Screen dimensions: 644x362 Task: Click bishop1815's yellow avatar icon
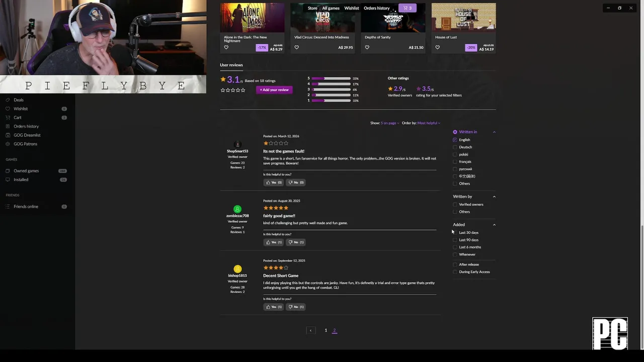coord(237,269)
